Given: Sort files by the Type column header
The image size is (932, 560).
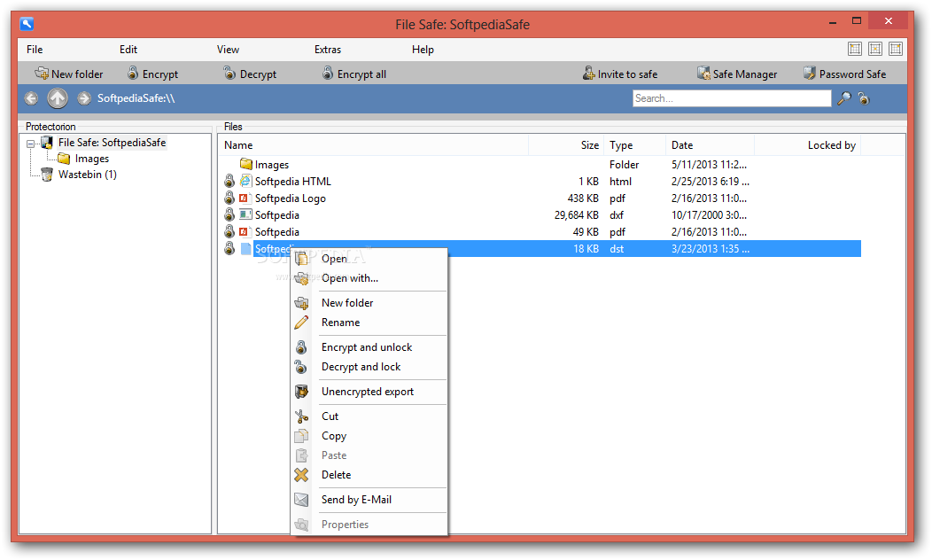Looking at the screenshot, I should pos(635,145).
